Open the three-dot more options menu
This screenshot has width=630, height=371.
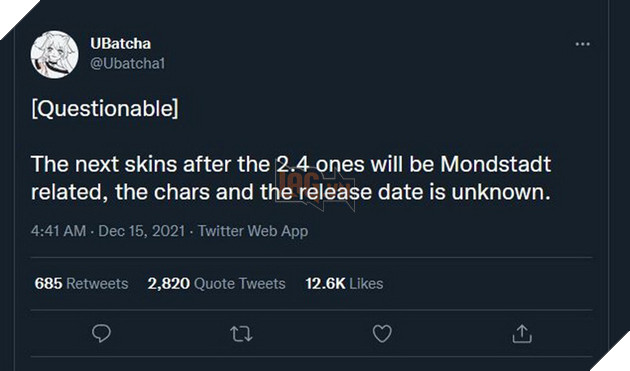(583, 44)
